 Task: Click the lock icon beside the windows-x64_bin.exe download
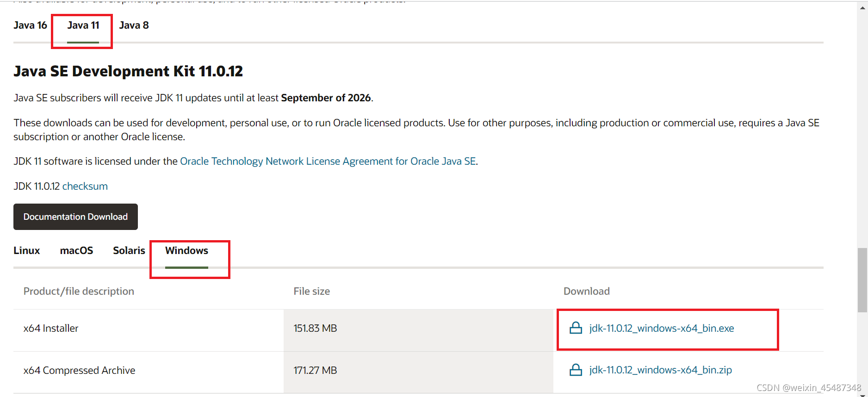(x=576, y=328)
